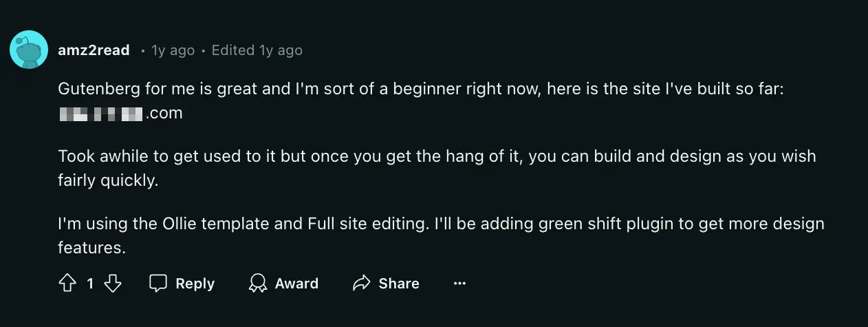The height and width of the screenshot is (327, 868).
Task: Click the "Edited 1y ago" label
Action: [x=257, y=50]
